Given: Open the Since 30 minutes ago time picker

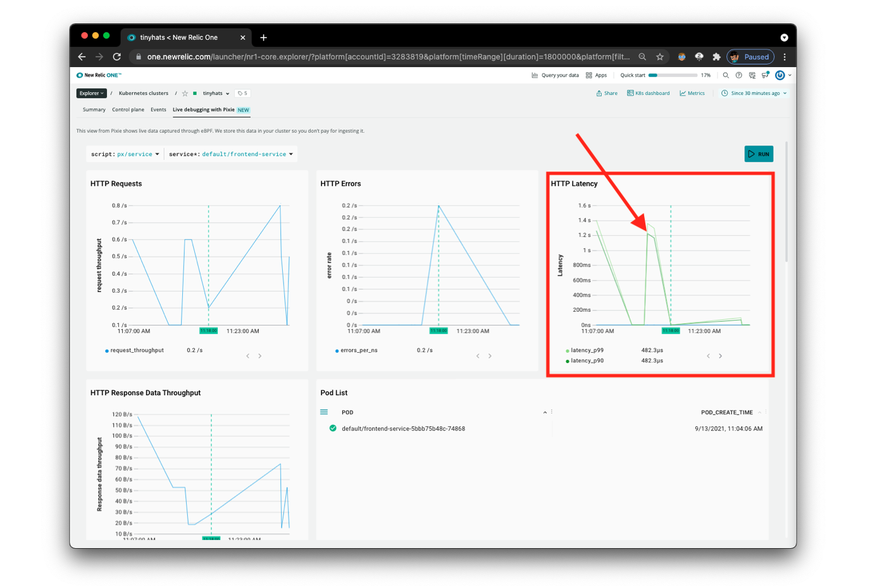Looking at the screenshot, I should 754,94.
